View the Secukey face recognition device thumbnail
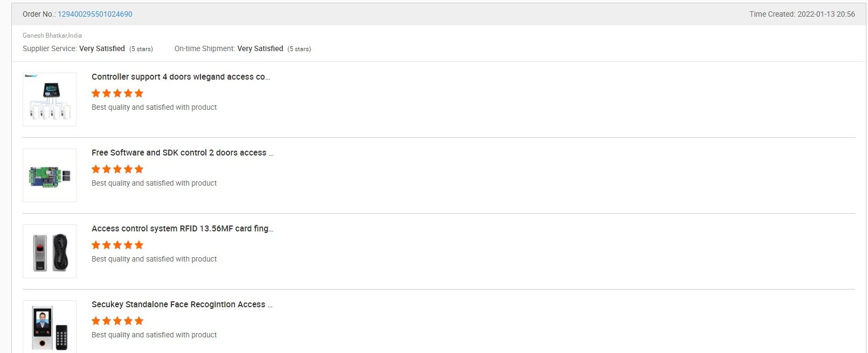 point(50,327)
